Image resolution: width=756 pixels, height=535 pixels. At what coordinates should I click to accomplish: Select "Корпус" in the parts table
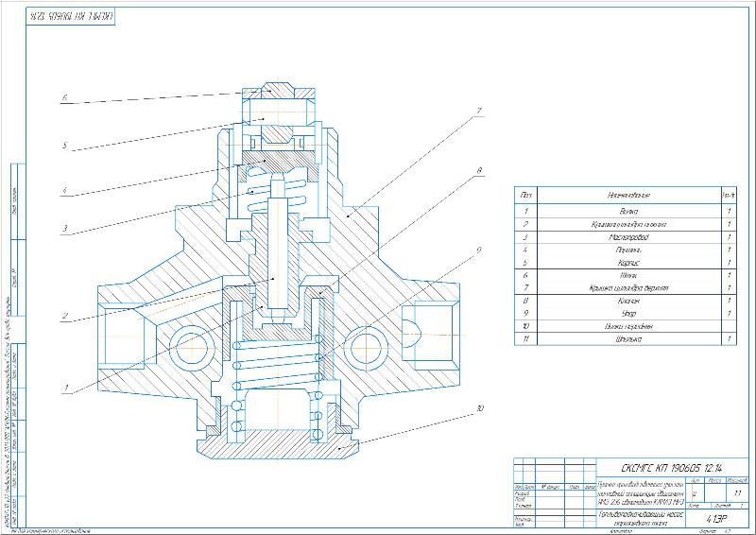[x=628, y=263]
